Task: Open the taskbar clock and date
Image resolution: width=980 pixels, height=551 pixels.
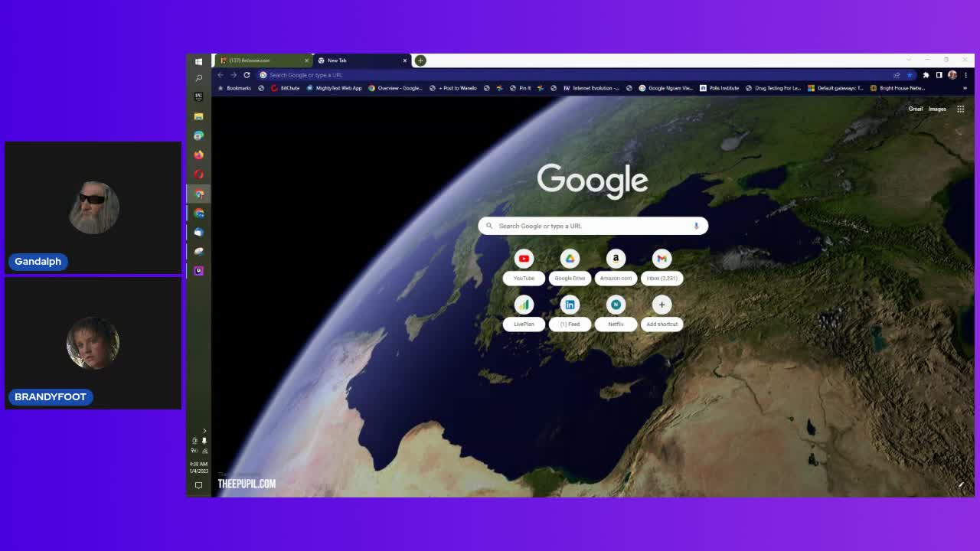Action: click(x=198, y=467)
